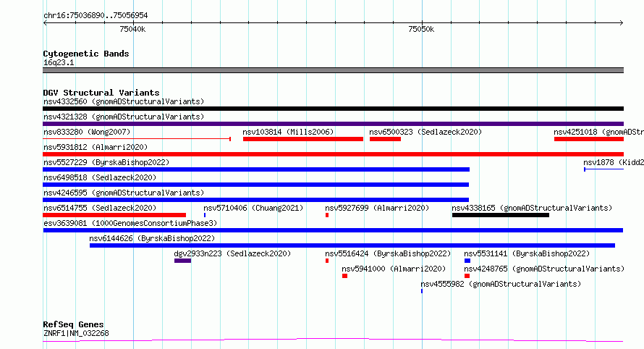Click the blue bar for nsv5527229
This screenshot has height=349, width=644.
(256, 169)
